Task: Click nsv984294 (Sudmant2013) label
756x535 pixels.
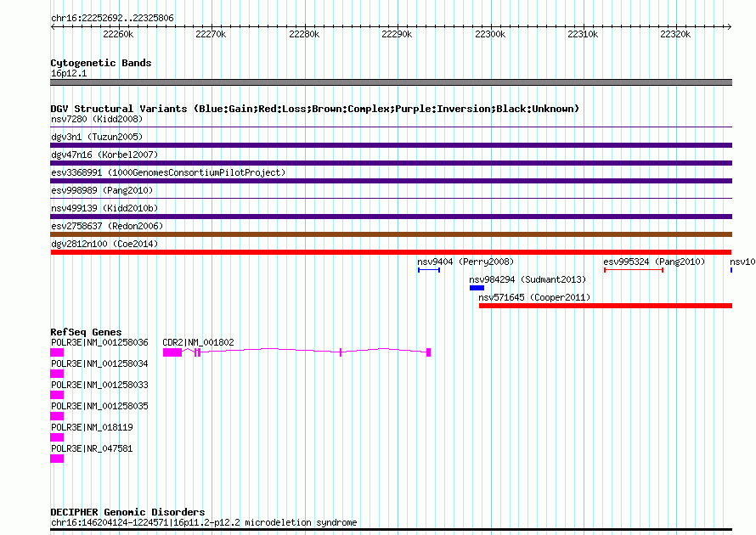Action: [x=528, y=279]
